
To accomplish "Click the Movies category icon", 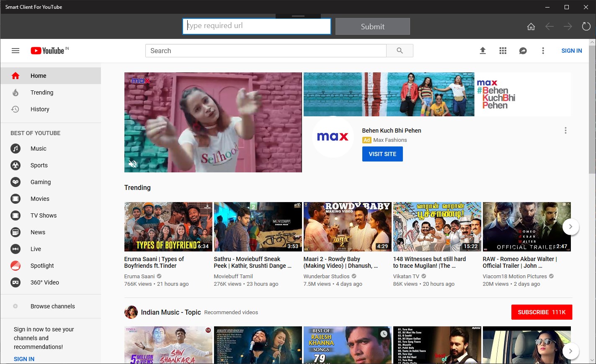I will tap(15, 199).
